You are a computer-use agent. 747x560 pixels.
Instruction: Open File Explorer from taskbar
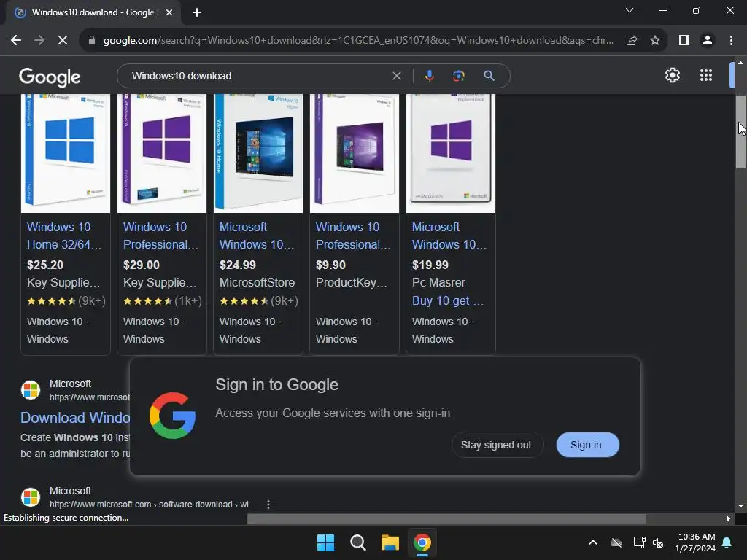point(390,542)
